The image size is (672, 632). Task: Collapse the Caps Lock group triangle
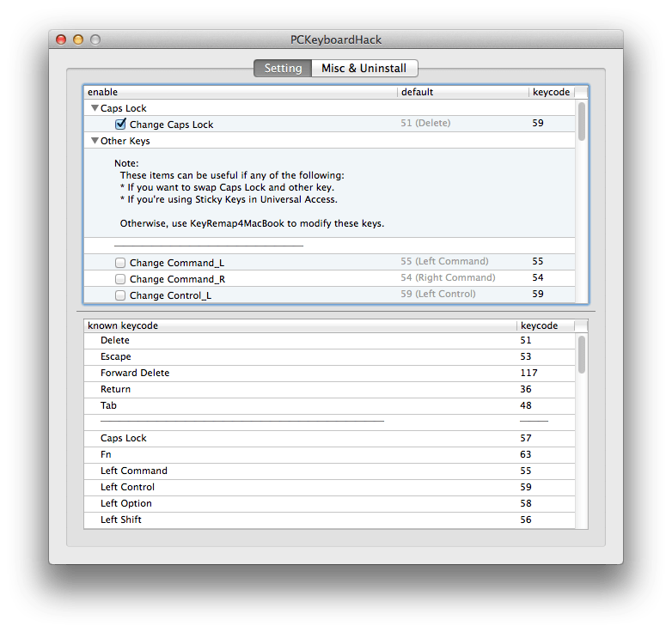(95, 108)
